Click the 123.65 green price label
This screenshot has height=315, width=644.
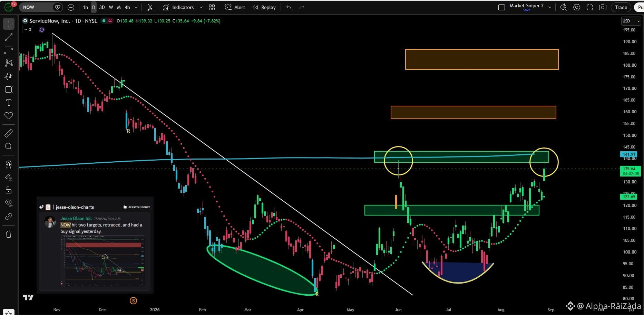pos(629,197)
